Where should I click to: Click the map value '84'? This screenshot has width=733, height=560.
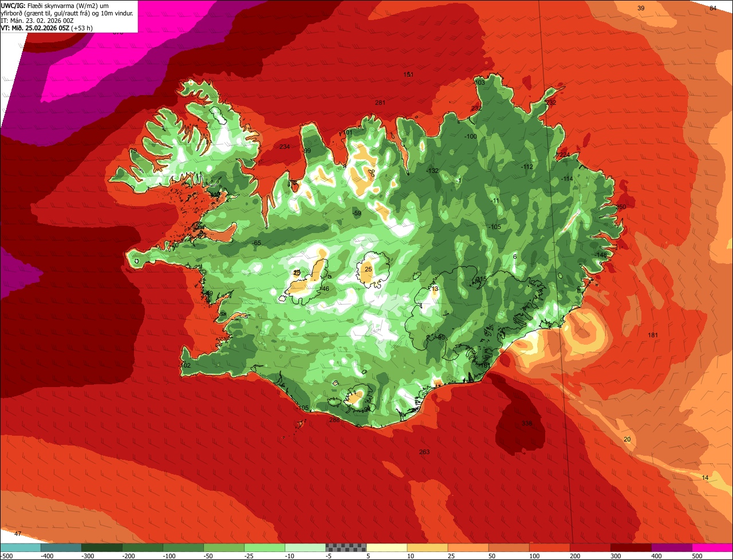(x=713, y=8)
